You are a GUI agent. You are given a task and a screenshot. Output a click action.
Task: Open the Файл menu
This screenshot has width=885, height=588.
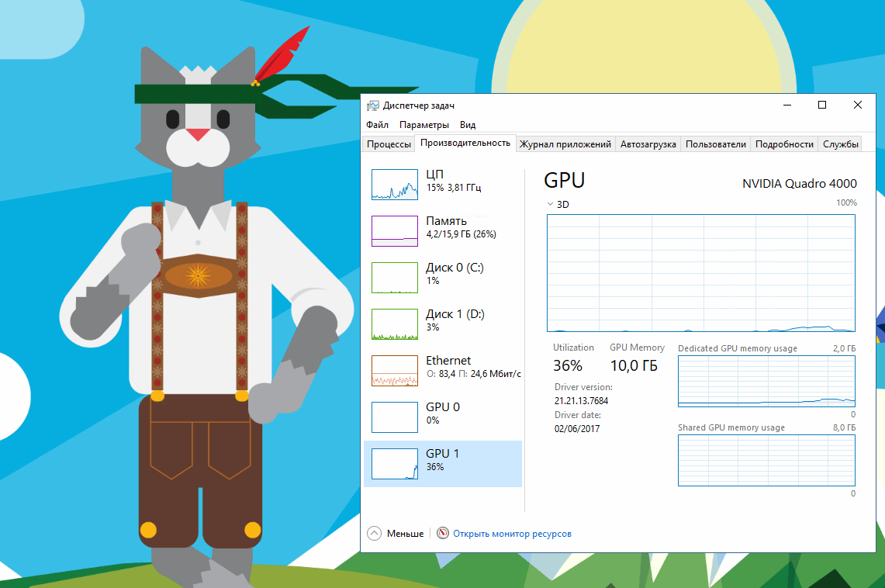[x=377, y=124]
